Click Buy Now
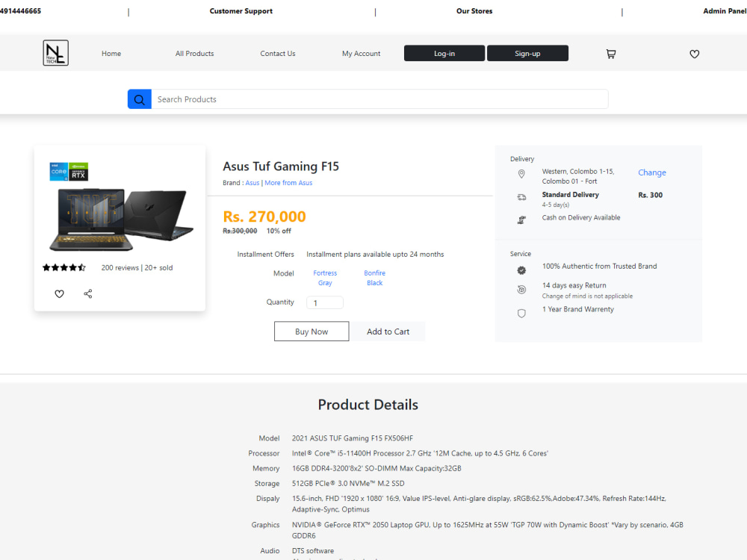The image size is (747, 560). point(311,331)
